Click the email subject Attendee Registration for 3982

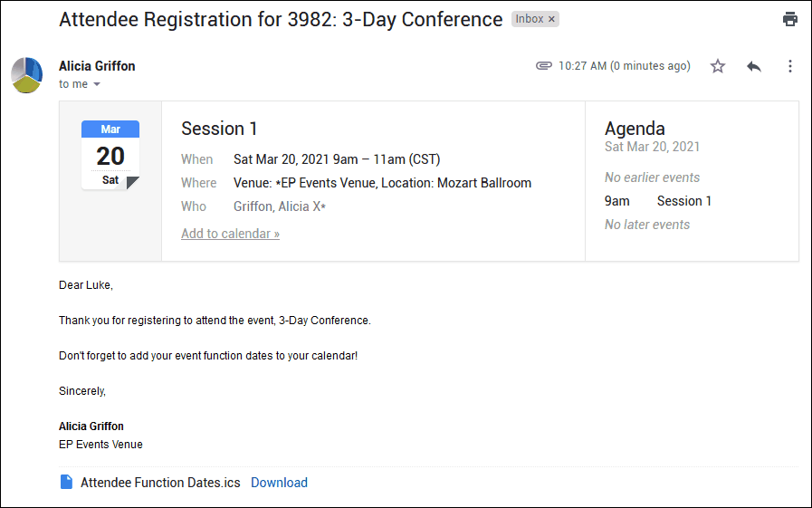point(281,19)
